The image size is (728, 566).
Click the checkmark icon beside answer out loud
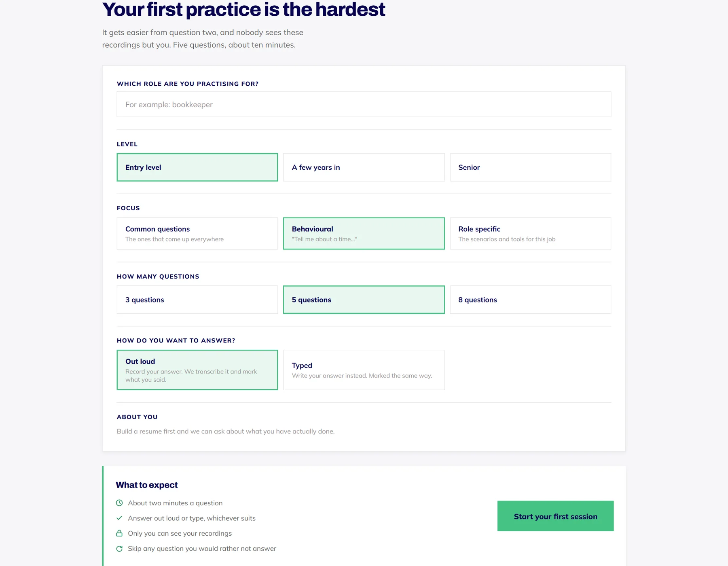pos(119,518)
